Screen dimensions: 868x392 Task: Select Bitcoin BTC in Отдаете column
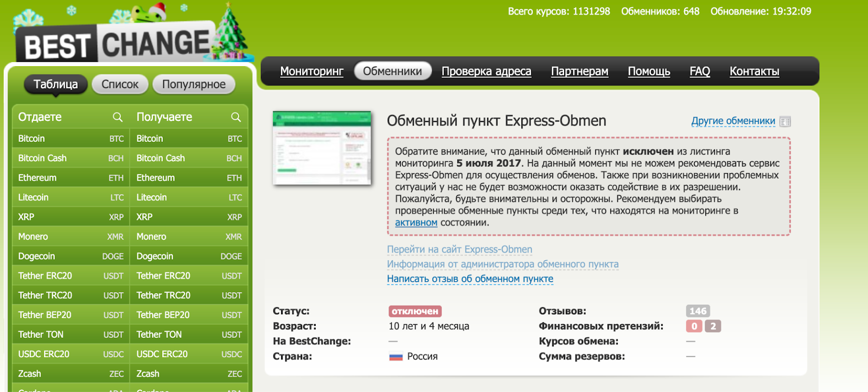click(x=71, y=138)
